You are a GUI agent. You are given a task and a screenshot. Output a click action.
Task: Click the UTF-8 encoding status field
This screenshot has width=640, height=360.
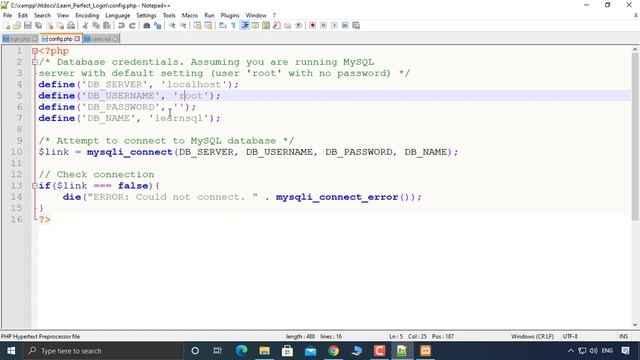[x=570, y=336]
